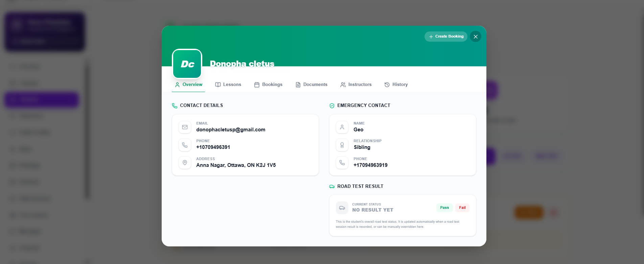This screenshot has height=264, width=644.
Task: Click the address location pin icon
Action: (185, 163)
